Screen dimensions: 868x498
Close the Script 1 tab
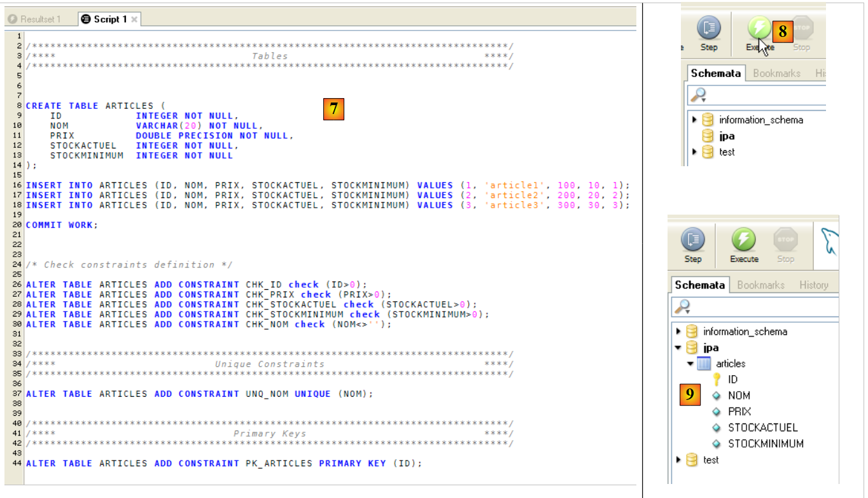tap(134, 19)
